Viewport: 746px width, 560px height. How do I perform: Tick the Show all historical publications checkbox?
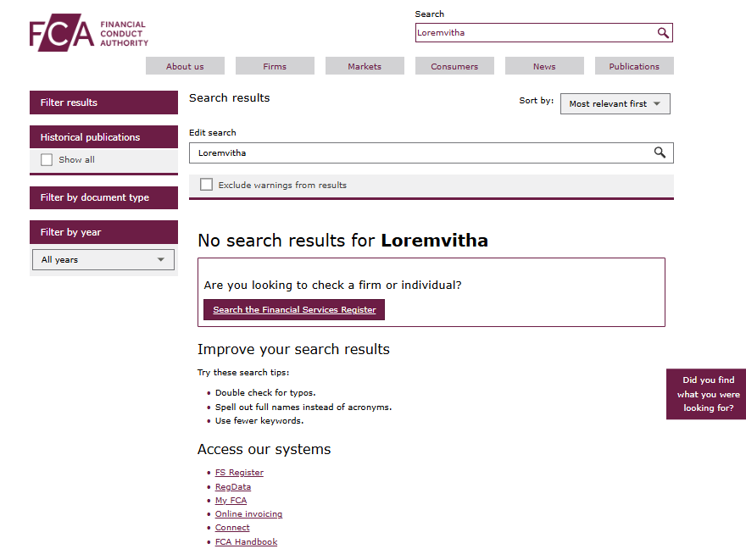[x=47, y=159]
